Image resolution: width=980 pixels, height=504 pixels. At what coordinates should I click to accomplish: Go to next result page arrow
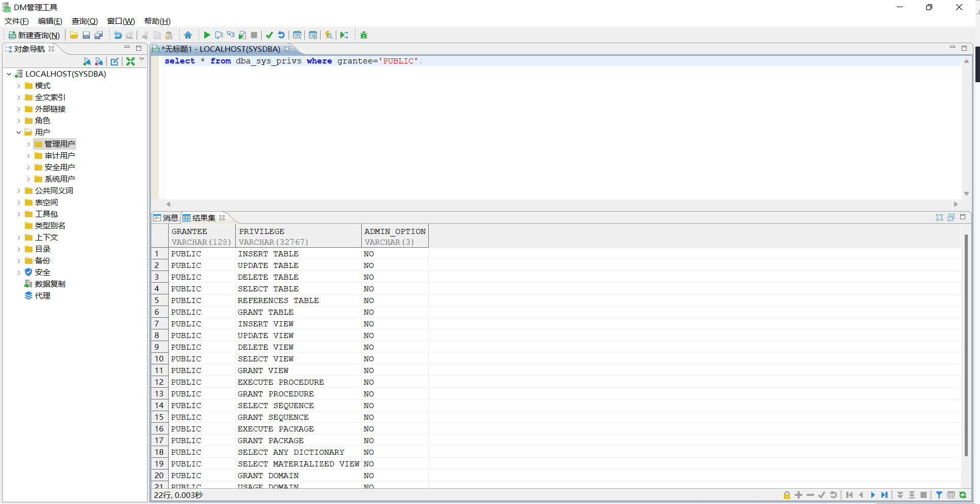click(x=873, y=495)
